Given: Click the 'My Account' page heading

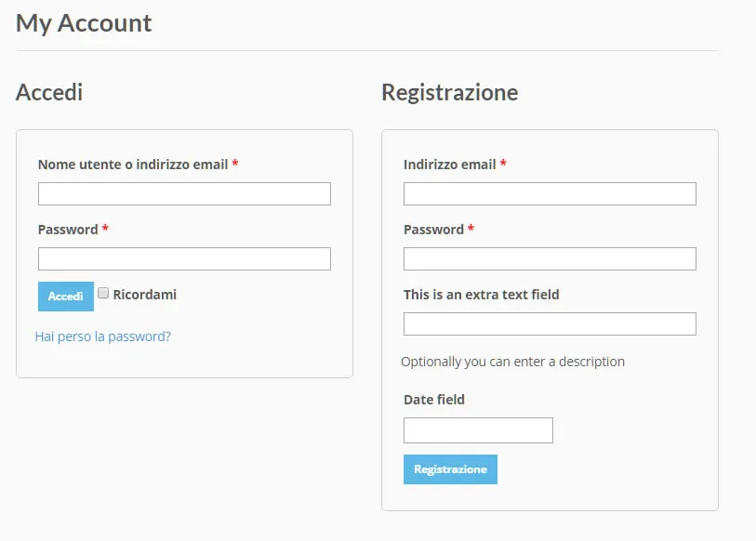Looking at the screenshot, I should [84, 23].
